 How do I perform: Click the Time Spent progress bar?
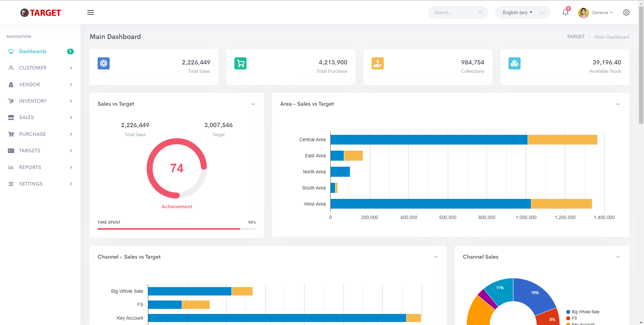pos(177,229)
